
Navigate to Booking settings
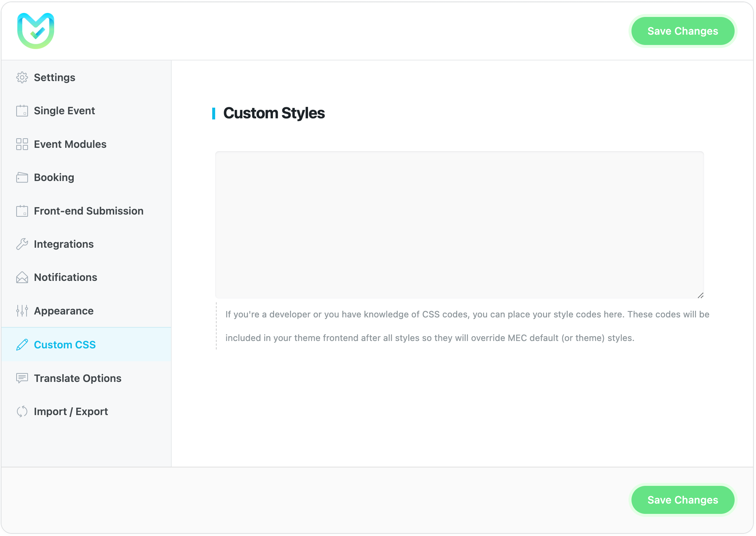54,177
